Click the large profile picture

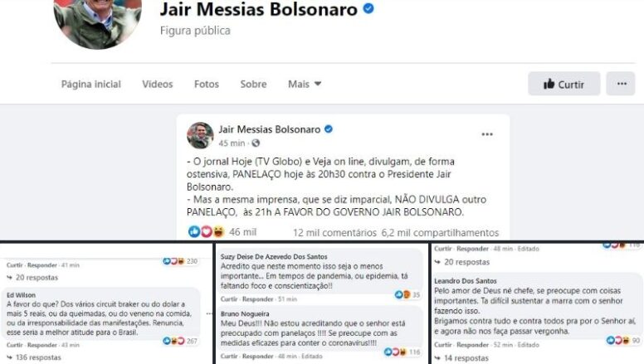(98, 21)
